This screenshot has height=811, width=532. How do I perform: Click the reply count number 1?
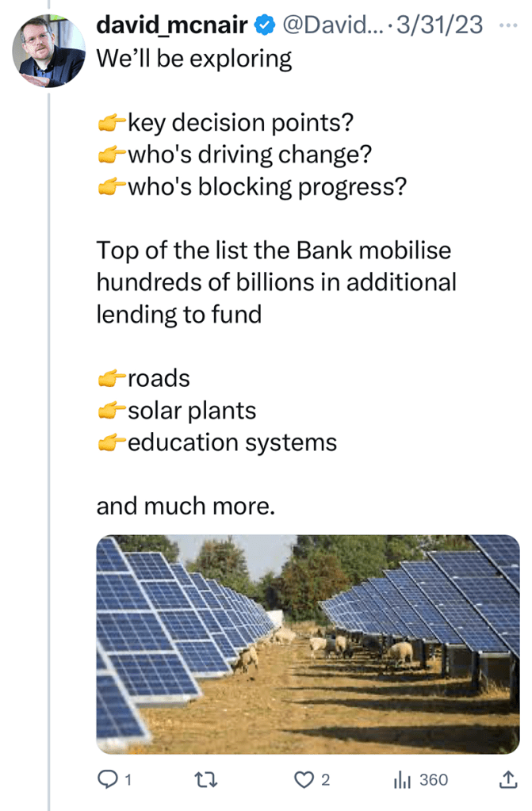coord(128,780)
